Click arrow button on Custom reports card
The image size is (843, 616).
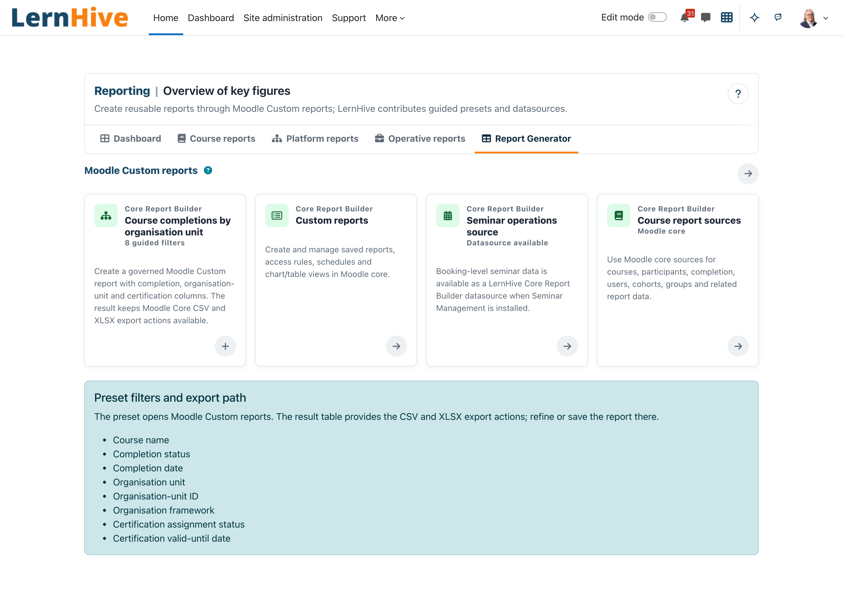tap(396, 346)
